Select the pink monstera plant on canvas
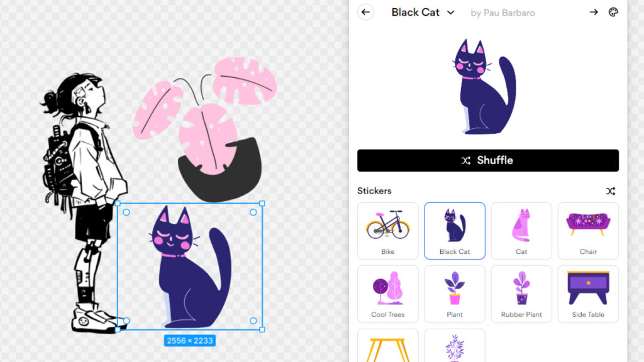This screenshot has height=362, width=644. 206,129
